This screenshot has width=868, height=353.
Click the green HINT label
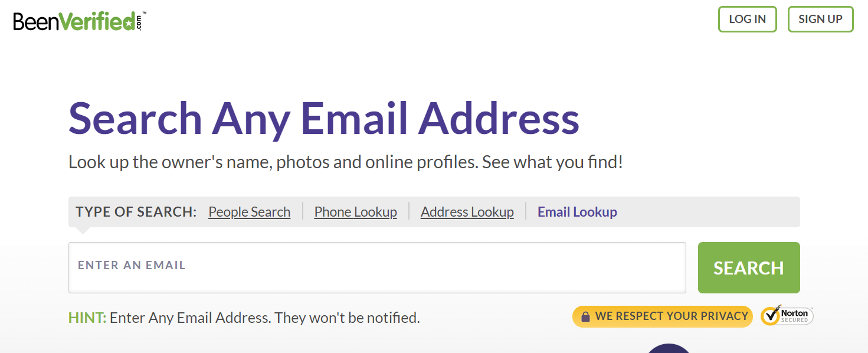87,318
